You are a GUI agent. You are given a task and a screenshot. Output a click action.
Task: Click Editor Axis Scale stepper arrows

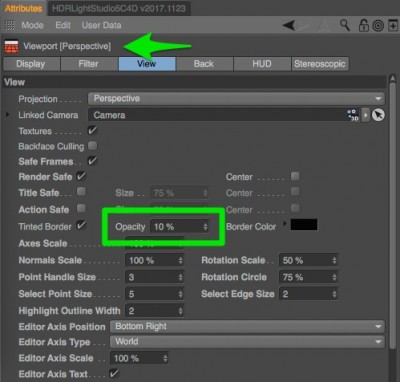coord(165,358)
